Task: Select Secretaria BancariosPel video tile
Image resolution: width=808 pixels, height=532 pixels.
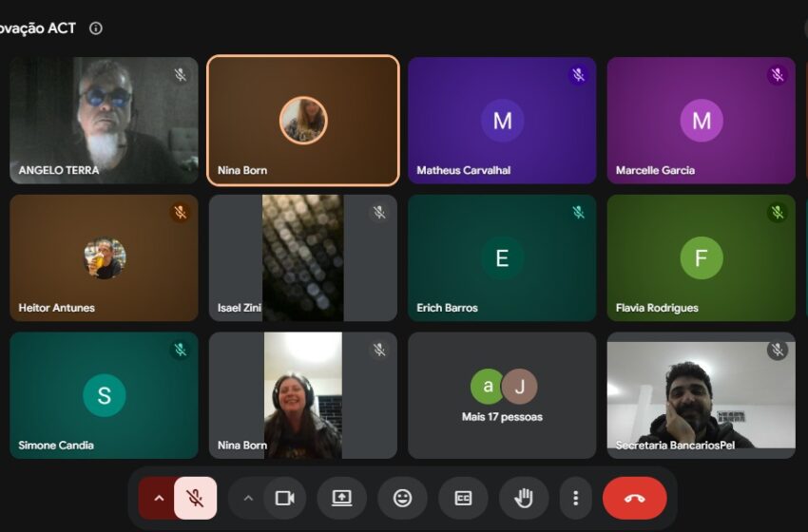Action: point(701,395)
